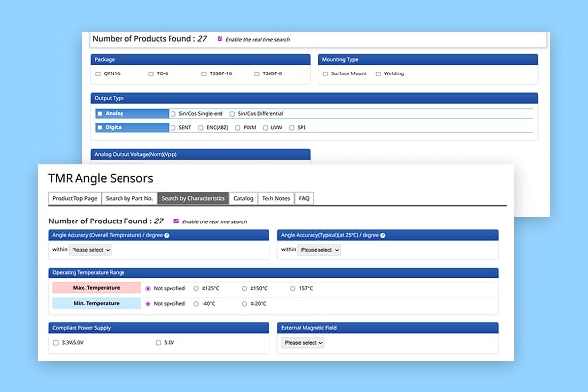The image size is (588, 392).
Task: Check the QFN16 package checkbox
Action: click(98, 73)
